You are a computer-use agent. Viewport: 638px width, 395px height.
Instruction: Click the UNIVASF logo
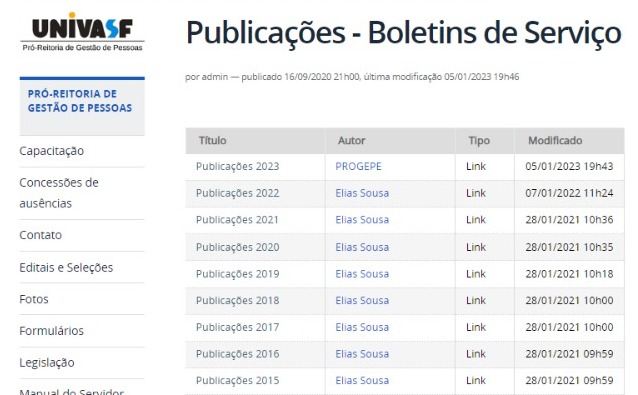pyautogui.click(x=82, y=32)
